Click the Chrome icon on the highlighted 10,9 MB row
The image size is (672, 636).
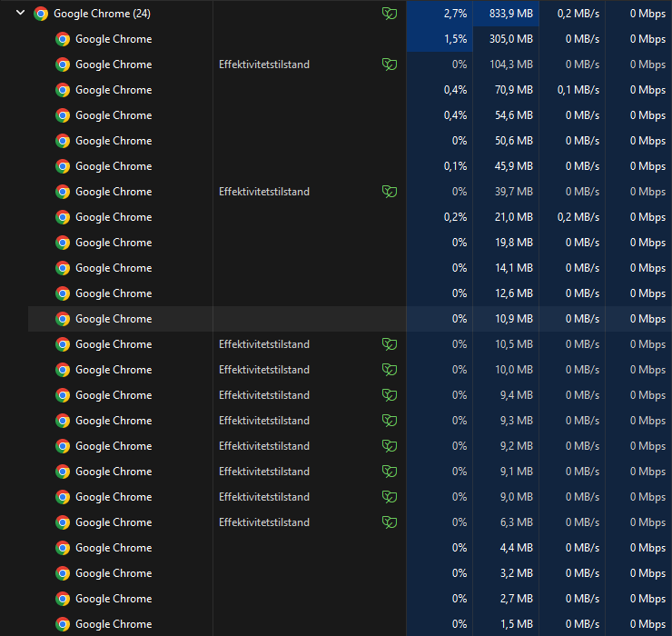tap(63, 319)
